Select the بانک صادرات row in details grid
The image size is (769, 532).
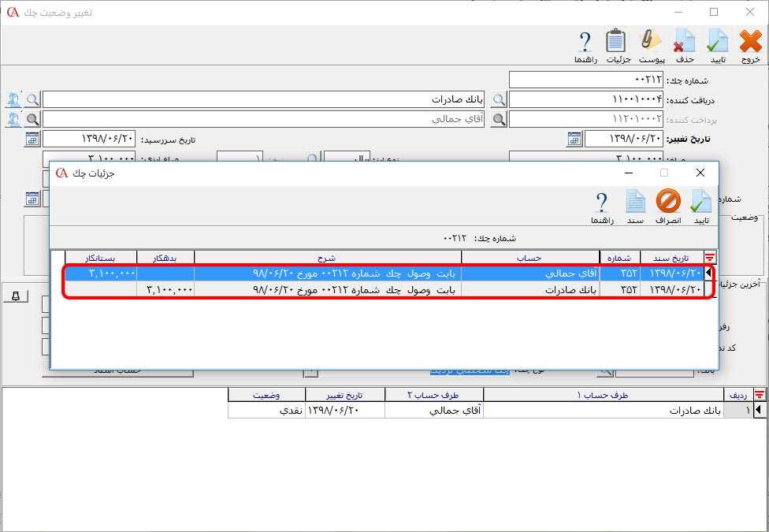click(504, 289)
